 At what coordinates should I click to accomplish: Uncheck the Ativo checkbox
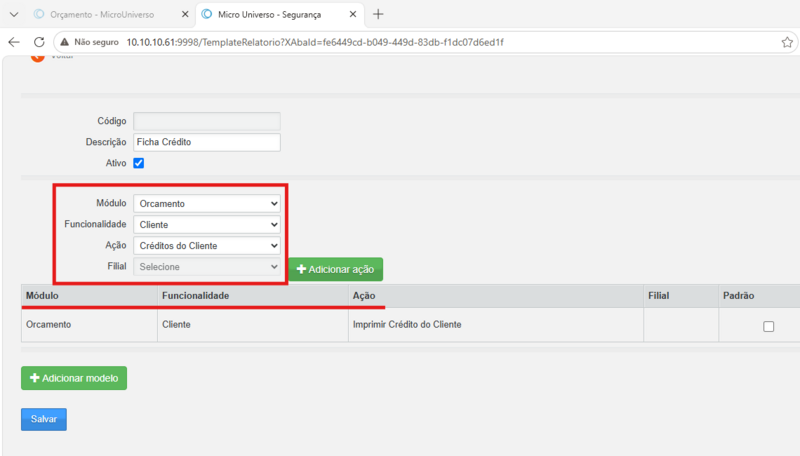tap(139, 163)
